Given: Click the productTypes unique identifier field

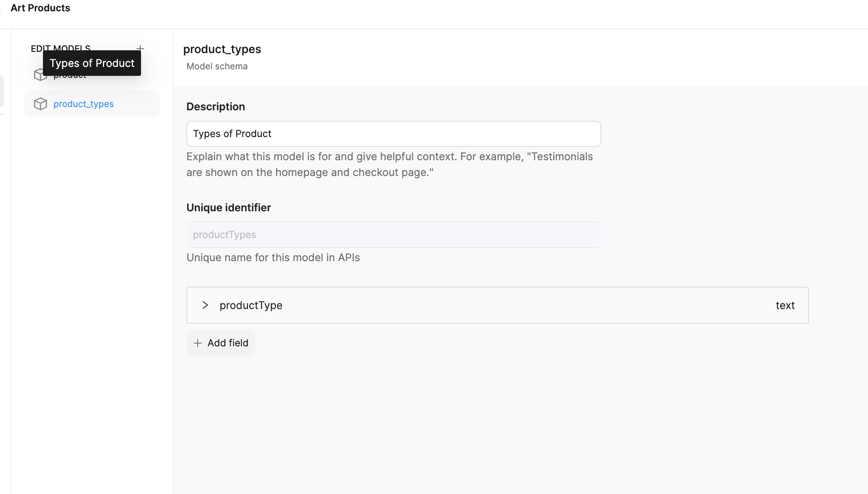Looking at the screenshot, I should [x=392, y=235].
